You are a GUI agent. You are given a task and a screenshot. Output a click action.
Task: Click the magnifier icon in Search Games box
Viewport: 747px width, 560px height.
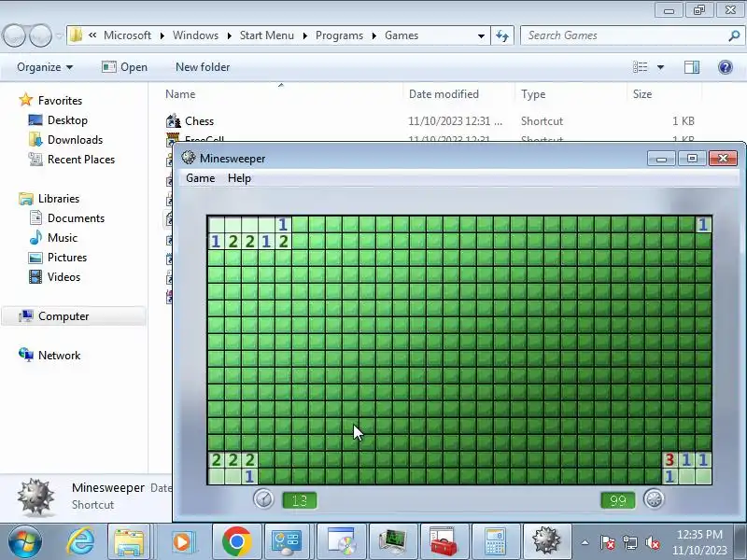coord(734,35)
